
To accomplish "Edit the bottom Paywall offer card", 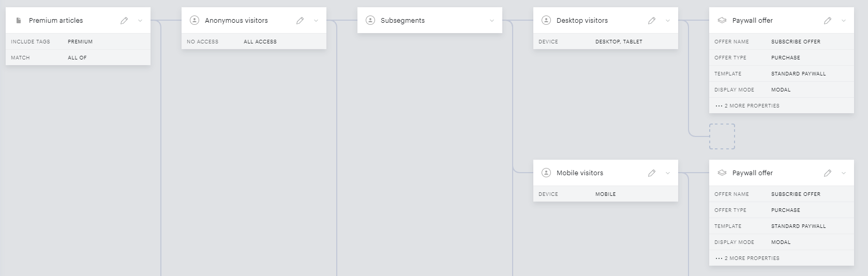I will tap(828, 173).
